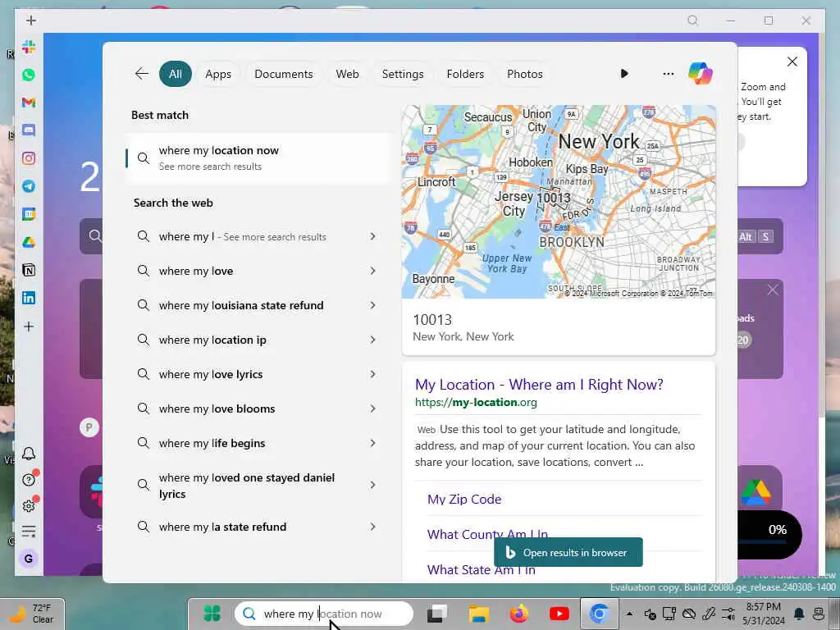Viewport: 840px width, 630px height.
Task: Open a new tab with the plus icon
Action: click(31, 21)
